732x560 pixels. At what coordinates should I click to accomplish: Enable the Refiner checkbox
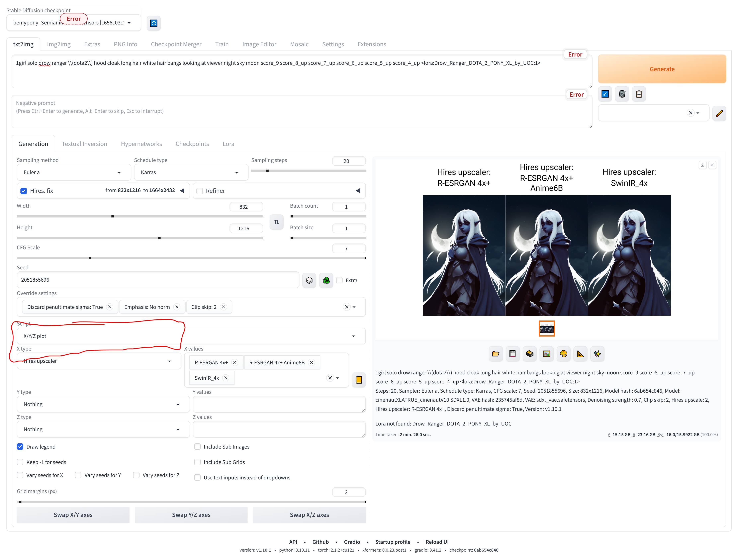[x=200, y=191]
